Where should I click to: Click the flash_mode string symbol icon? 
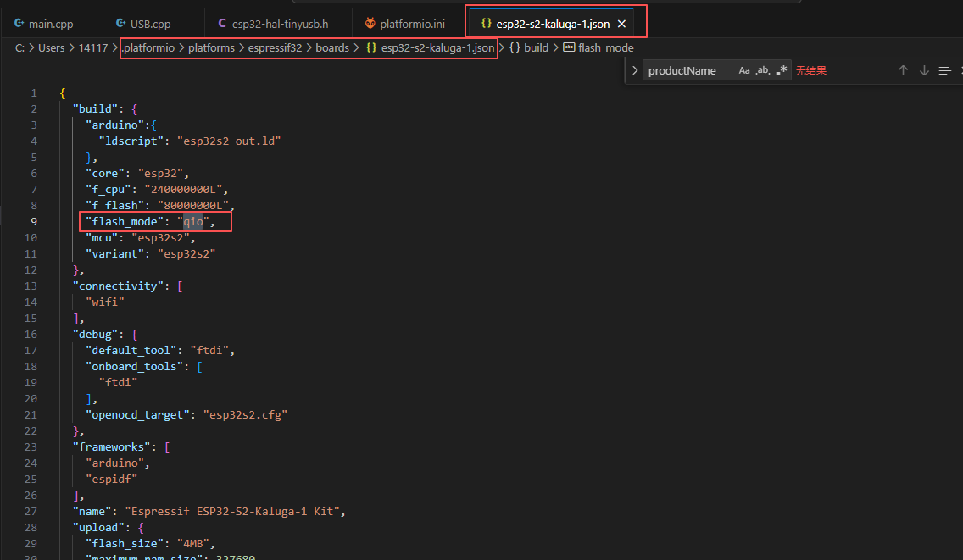pos(570,47)
